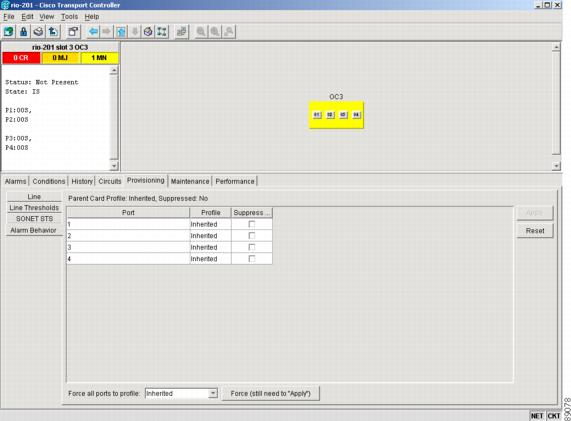Click the Export data toolbar icon
Viewport: 571px width, 421px height.
(53, 32)
